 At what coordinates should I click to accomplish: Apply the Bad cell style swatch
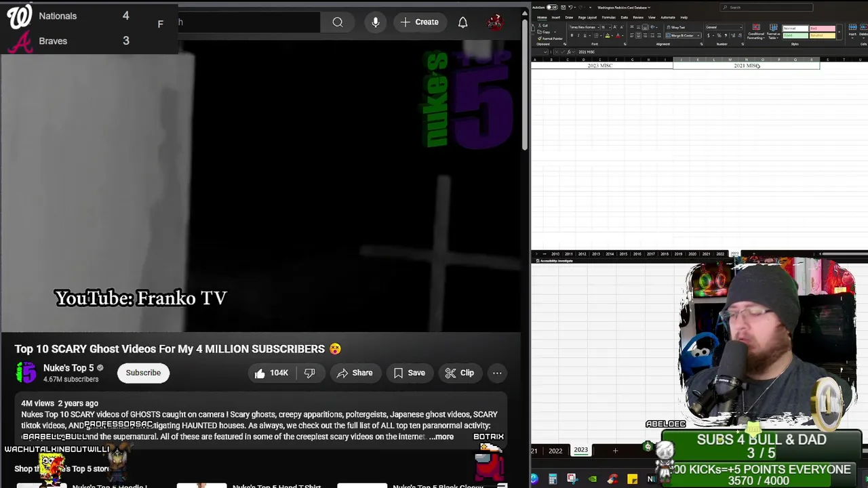823,28
